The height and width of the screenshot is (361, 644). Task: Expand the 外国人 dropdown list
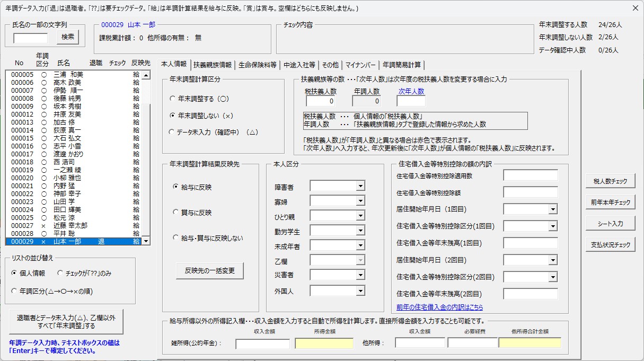coord(360,290)
